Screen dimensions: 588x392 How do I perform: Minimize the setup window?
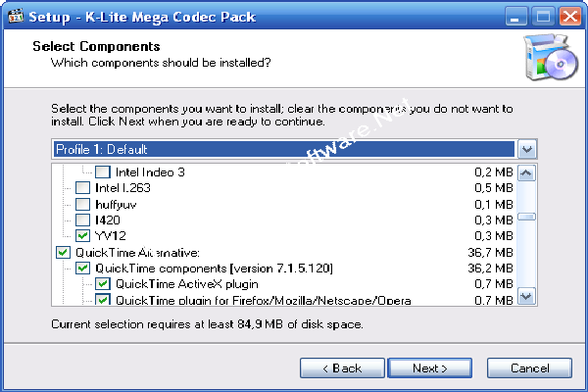click(x=515, y=17)
